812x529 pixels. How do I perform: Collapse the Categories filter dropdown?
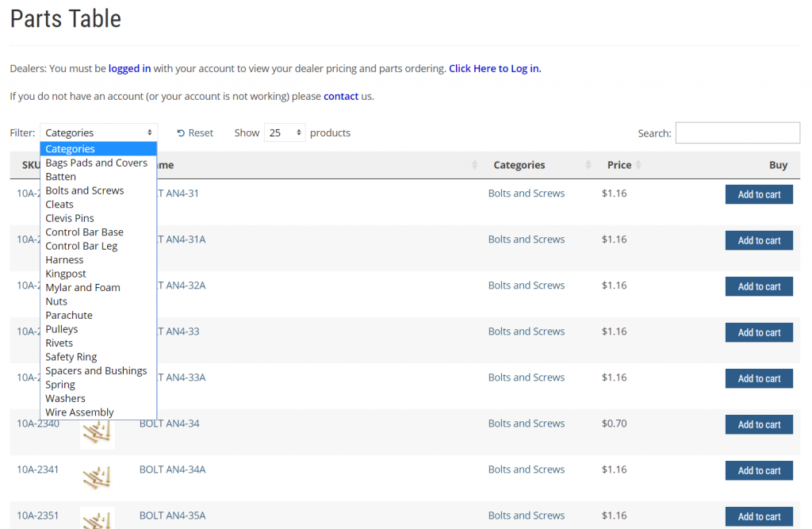(98, 133)
